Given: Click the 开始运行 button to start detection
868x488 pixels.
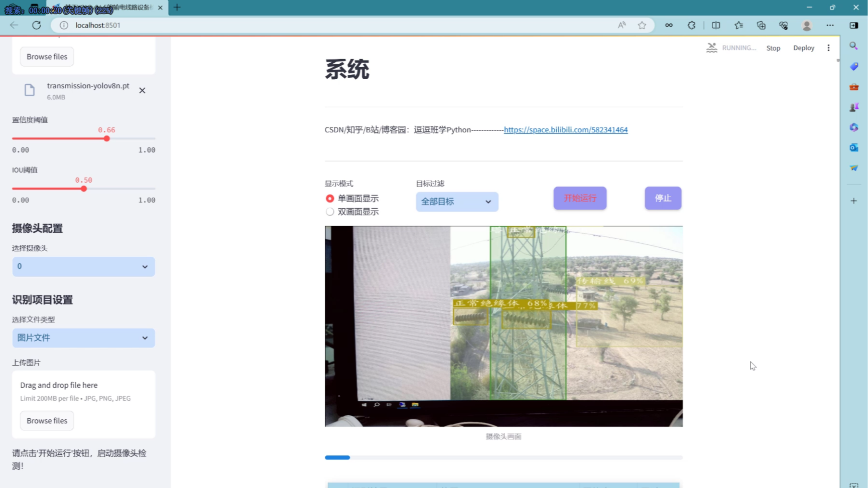Looking at the screenshot, I should pyautogui.click(x=580, y=198).
